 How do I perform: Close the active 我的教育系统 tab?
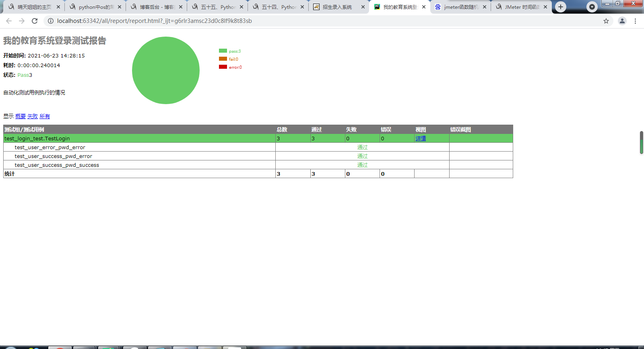coord(424,7)
